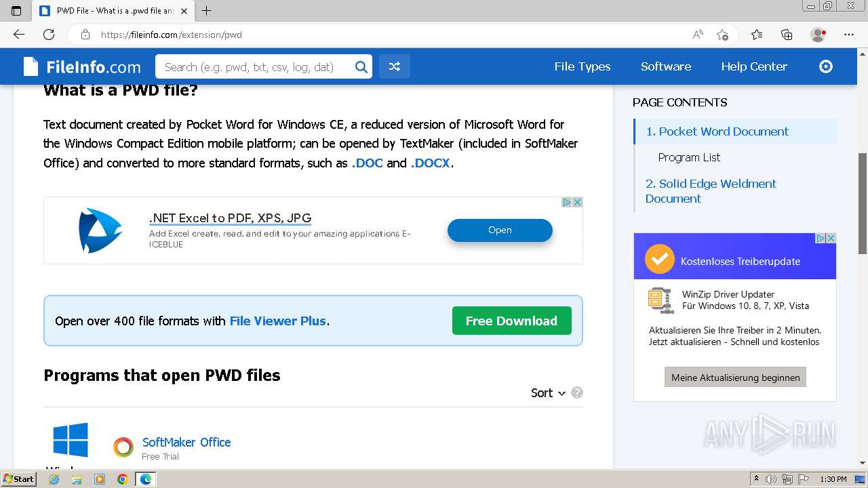Open the Software menu
The image size is (868, 488).
pyautogui.click(x=666, y=66)
